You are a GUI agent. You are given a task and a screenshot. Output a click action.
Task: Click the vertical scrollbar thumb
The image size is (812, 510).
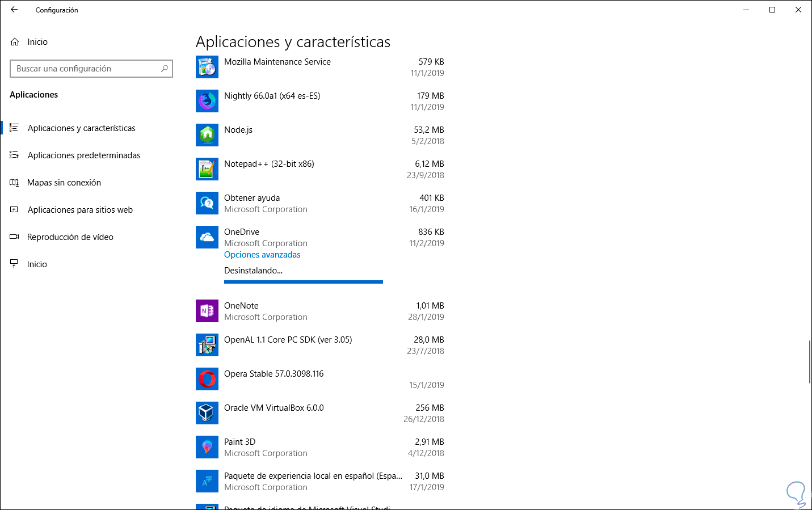click(809, 362)
